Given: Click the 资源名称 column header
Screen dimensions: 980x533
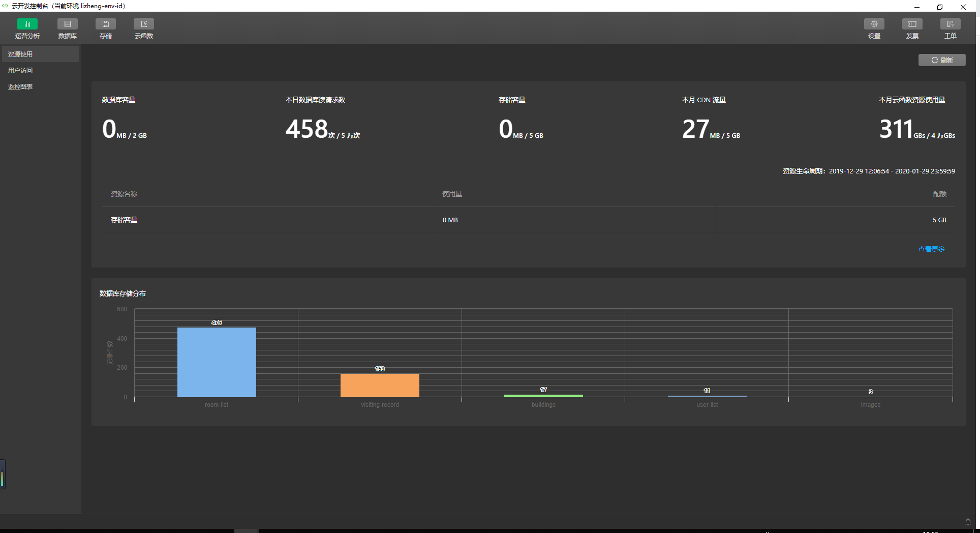Looking at the screenshot, I should point(124,194).
